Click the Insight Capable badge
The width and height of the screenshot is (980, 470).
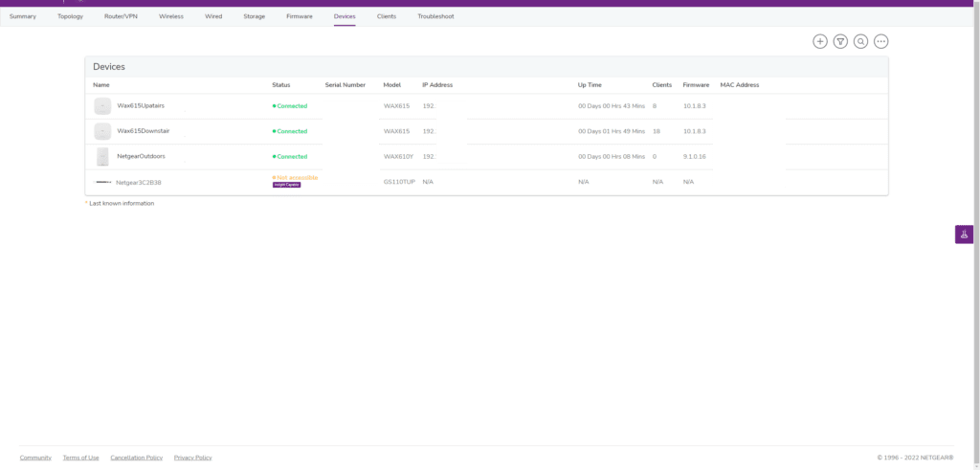coord(286,185)
